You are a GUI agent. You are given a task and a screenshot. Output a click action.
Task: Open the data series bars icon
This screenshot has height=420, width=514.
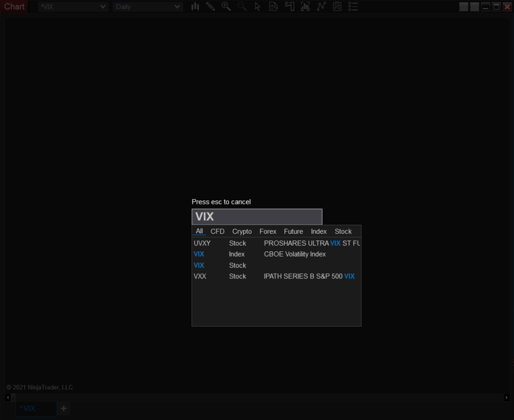pos(305,7)
